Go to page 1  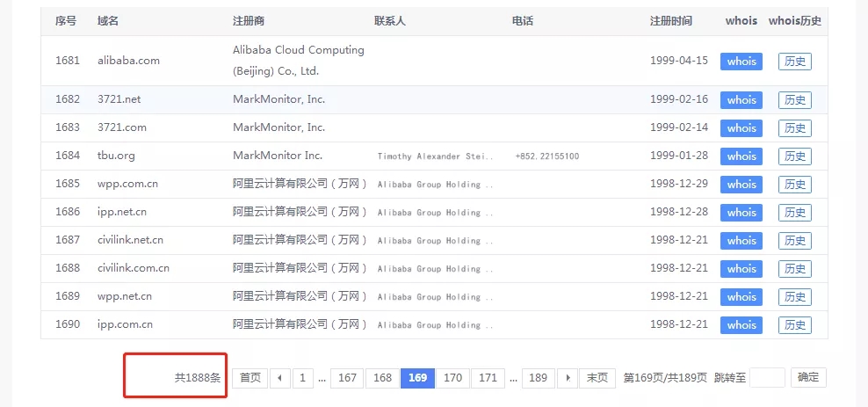coord(302,378)
